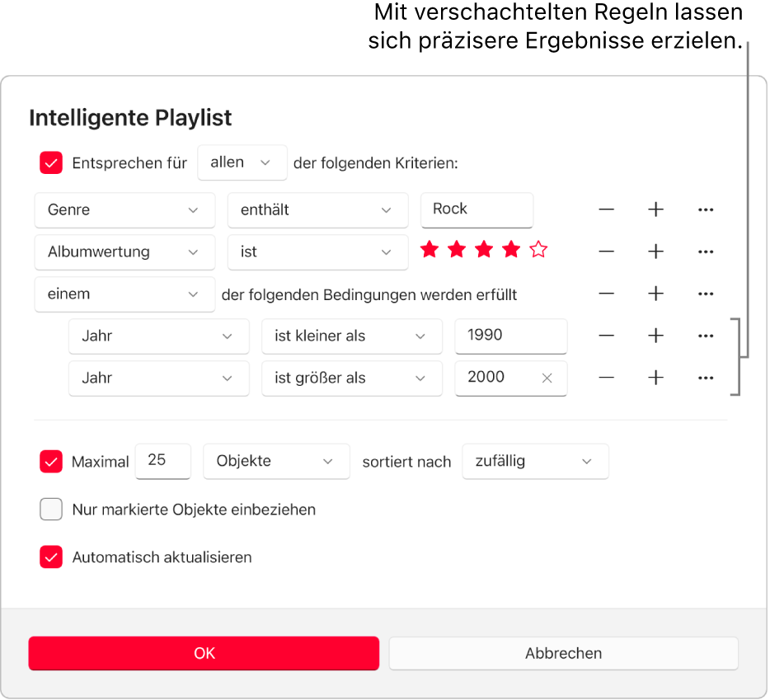
Task: Open the 'zufällig' sort order dropdown
Action: [x=535, y=462]
